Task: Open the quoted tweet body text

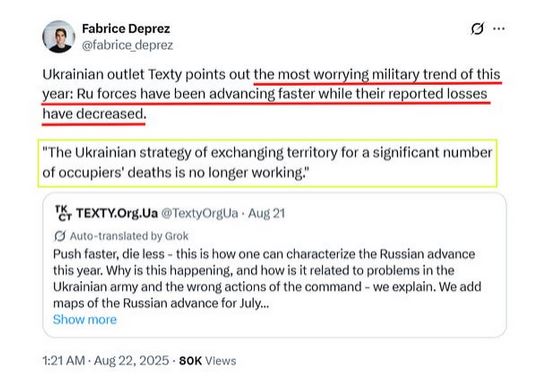Action: tap(267, 278)
